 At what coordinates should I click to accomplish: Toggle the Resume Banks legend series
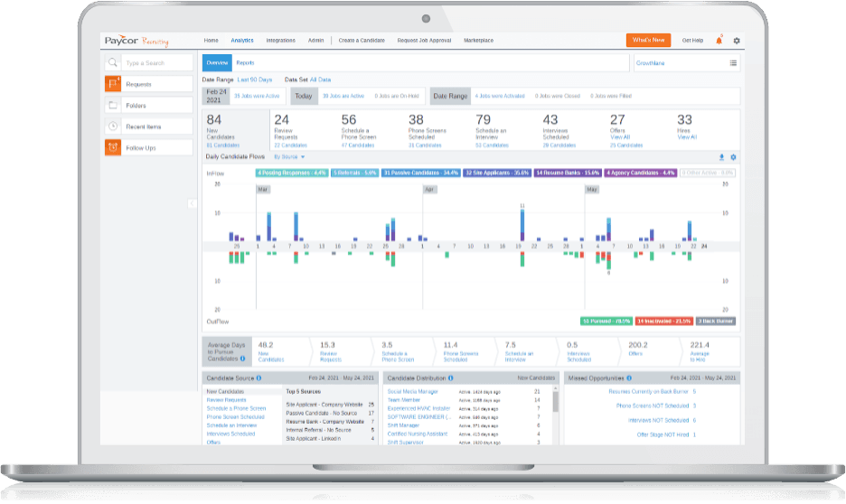click(568, 172)
